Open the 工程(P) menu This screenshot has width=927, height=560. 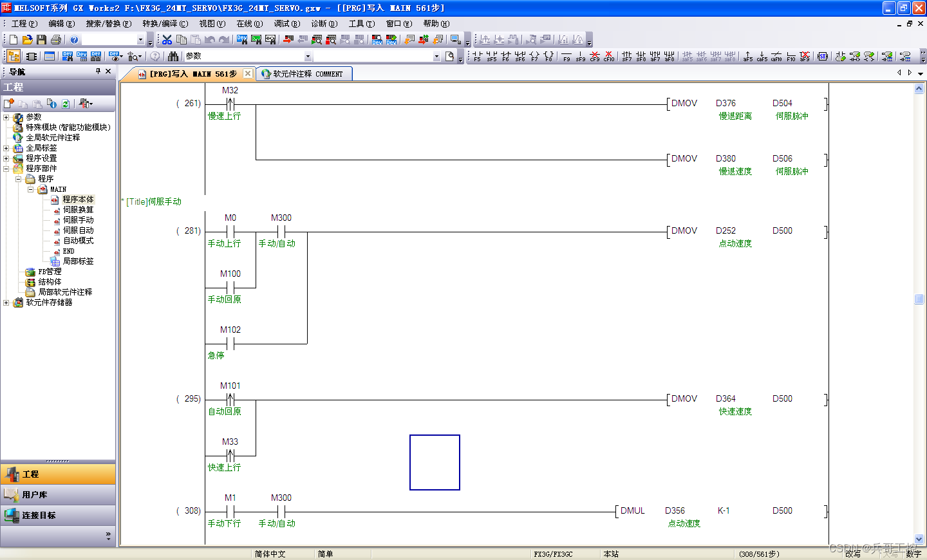coord(24,24)
